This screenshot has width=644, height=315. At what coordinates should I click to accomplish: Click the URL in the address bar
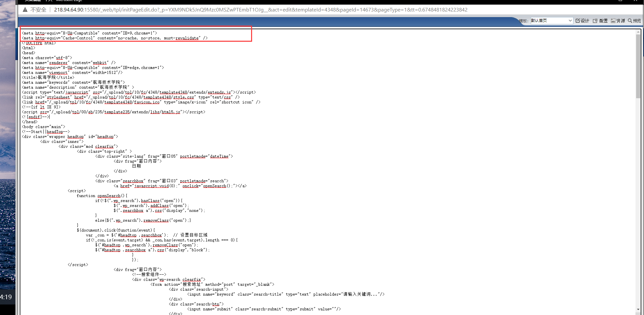click(261, 10)
